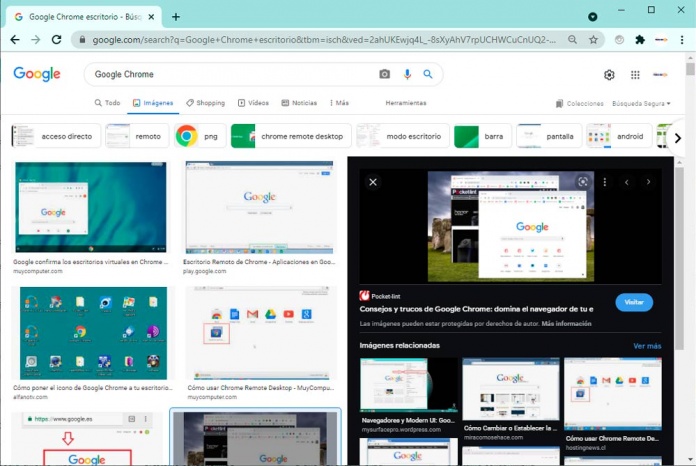Click the page vertical scrollbar thumb
Image resolution: width=696 pixels, height=466 pixels.
coord(690,69)
